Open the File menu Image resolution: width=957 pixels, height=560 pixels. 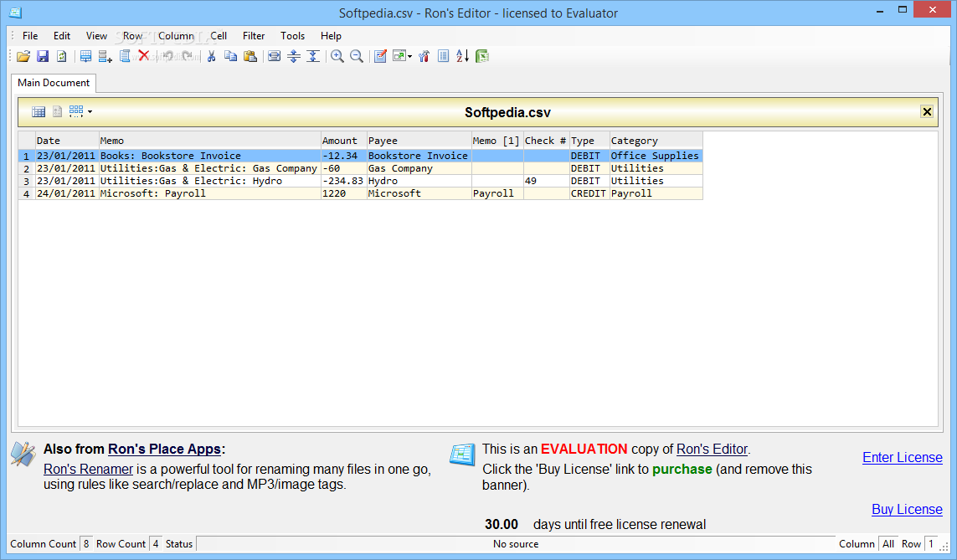(30, 36)
